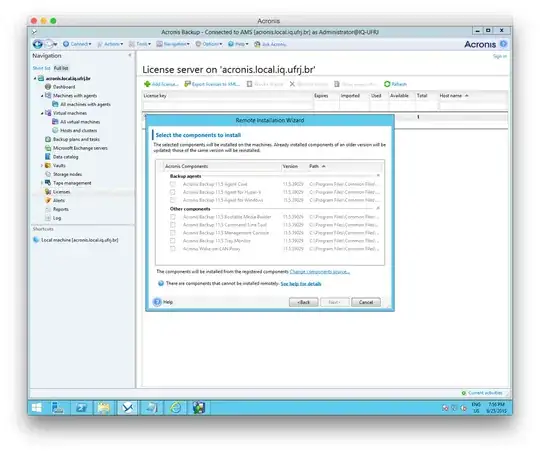Collapse the Machines with agents node
The width and height of the screenshot is (540, 454).
point(42,96)
